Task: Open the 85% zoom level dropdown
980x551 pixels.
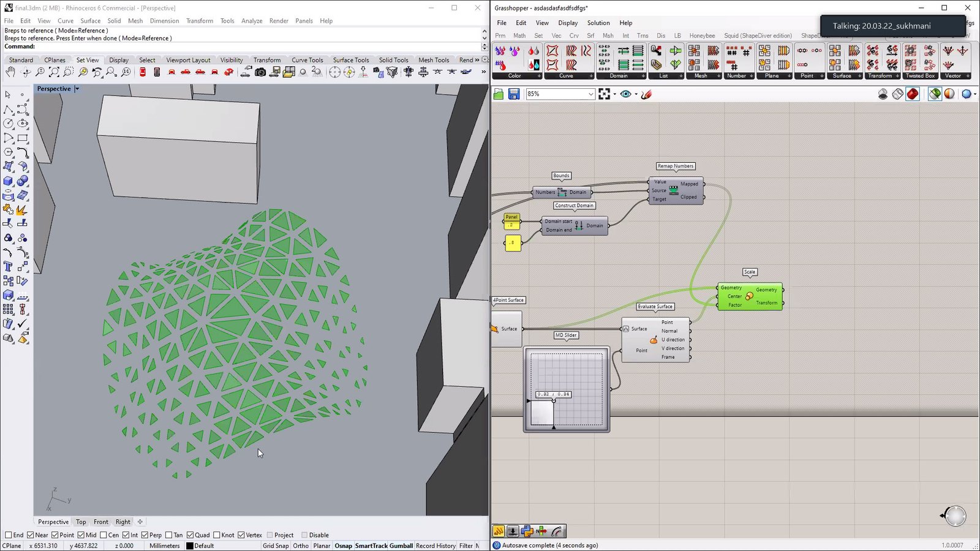Action: pos(590,94)
